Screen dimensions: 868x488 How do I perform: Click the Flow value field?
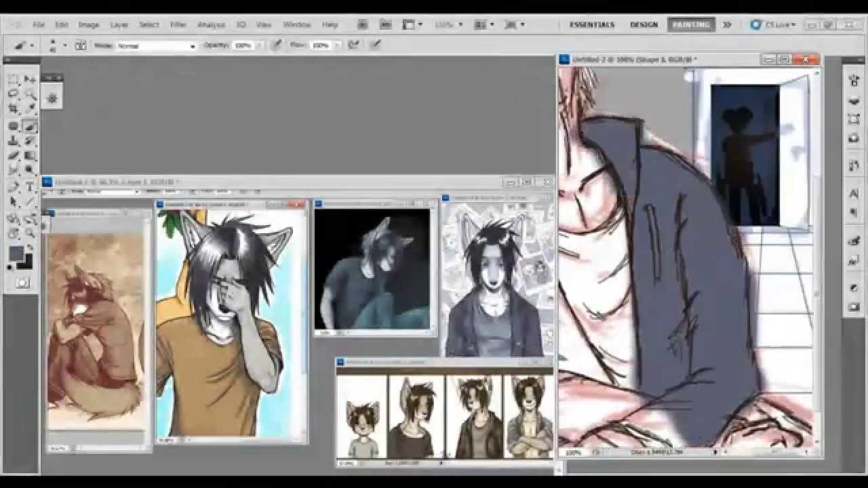(320, 45)
